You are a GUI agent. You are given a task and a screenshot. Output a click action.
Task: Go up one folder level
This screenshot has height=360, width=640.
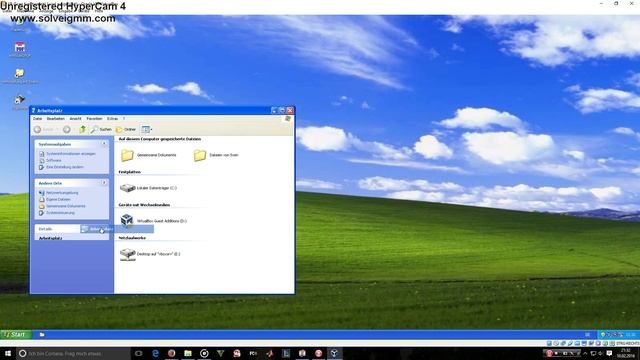82,129
